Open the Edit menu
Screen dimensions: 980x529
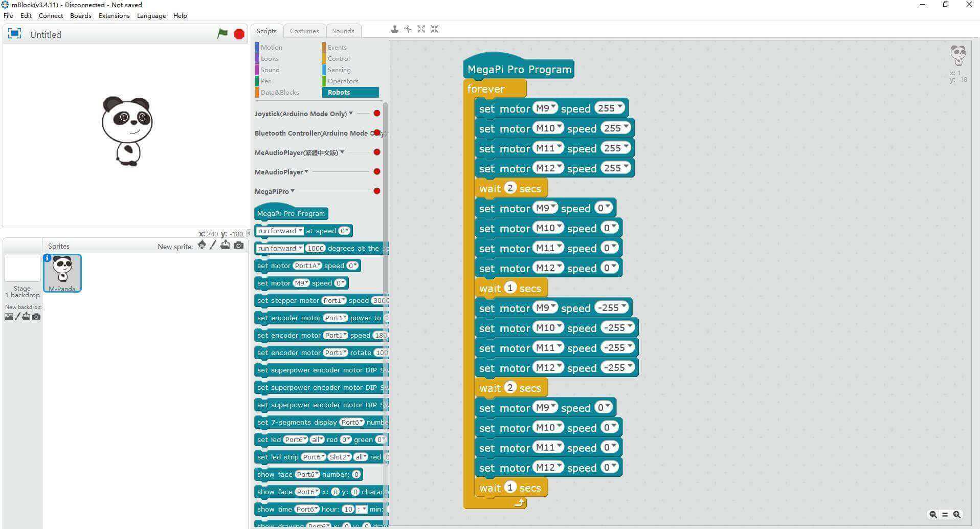click(26, 15)
